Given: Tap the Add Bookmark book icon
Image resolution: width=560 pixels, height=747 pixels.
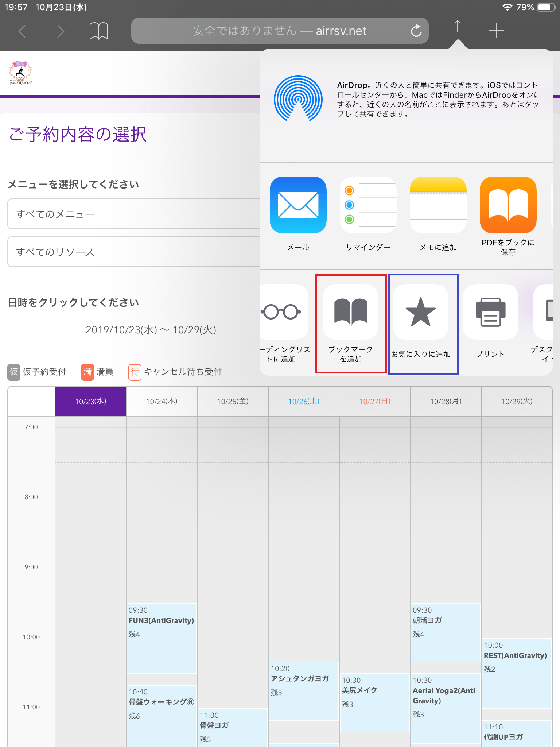Looking at the screenshot, I should tap(351, 312).
